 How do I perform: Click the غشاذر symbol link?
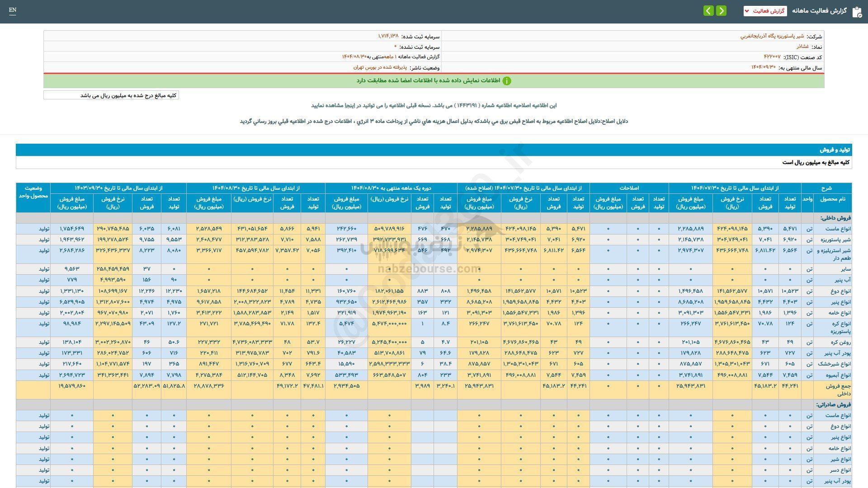coord(802,47)
